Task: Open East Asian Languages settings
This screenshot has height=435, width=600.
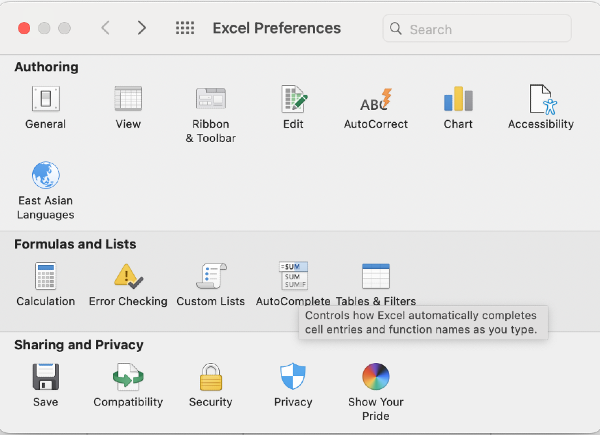Action: (45, 177)
